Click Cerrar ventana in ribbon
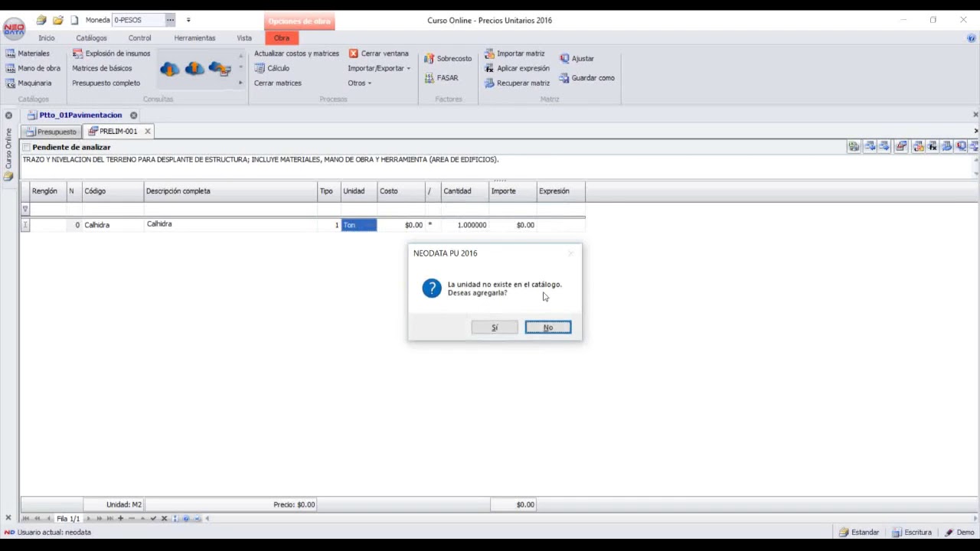Screen dimensions: 980x551 point(378,54)
